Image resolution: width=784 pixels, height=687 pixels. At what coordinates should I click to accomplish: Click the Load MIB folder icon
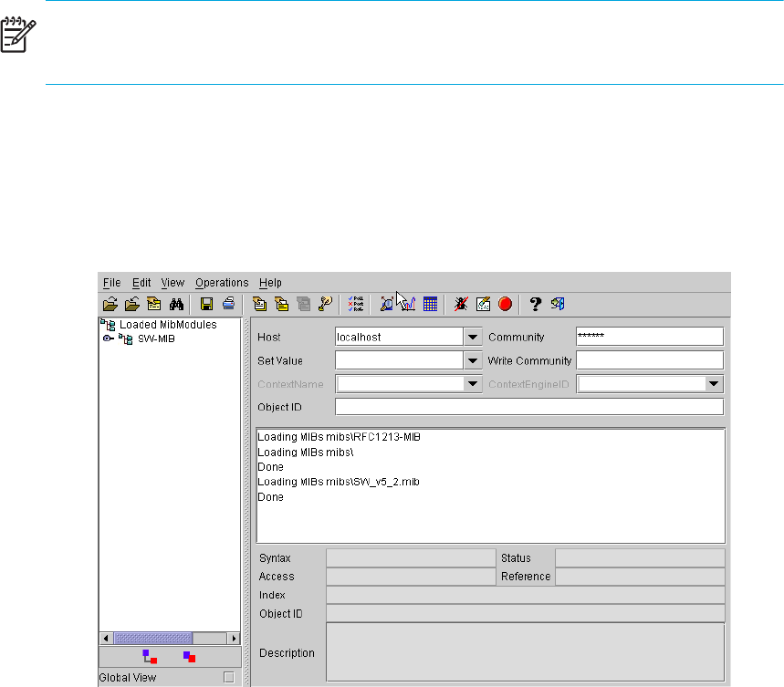pyautogui.click(x=110, y=305)
